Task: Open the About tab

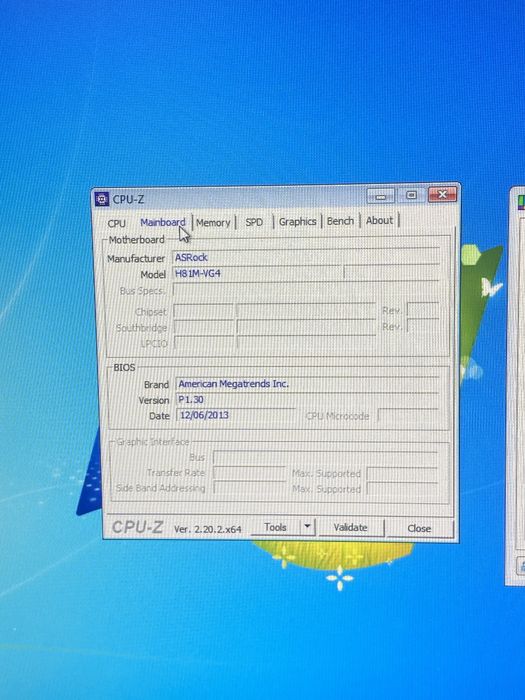Action: (x=379, y=221)
